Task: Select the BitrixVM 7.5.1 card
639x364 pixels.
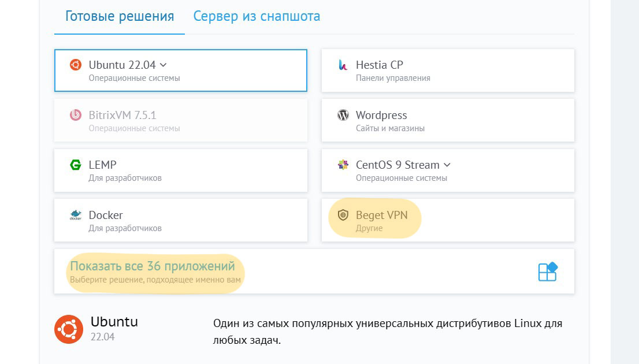Action: pos(180,120)
